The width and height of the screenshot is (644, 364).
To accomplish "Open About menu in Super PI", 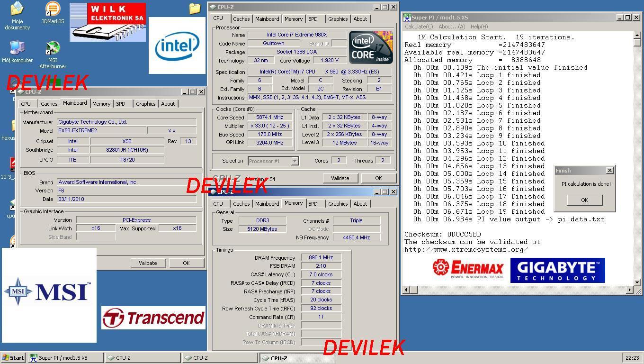I will tap(451, 27).
